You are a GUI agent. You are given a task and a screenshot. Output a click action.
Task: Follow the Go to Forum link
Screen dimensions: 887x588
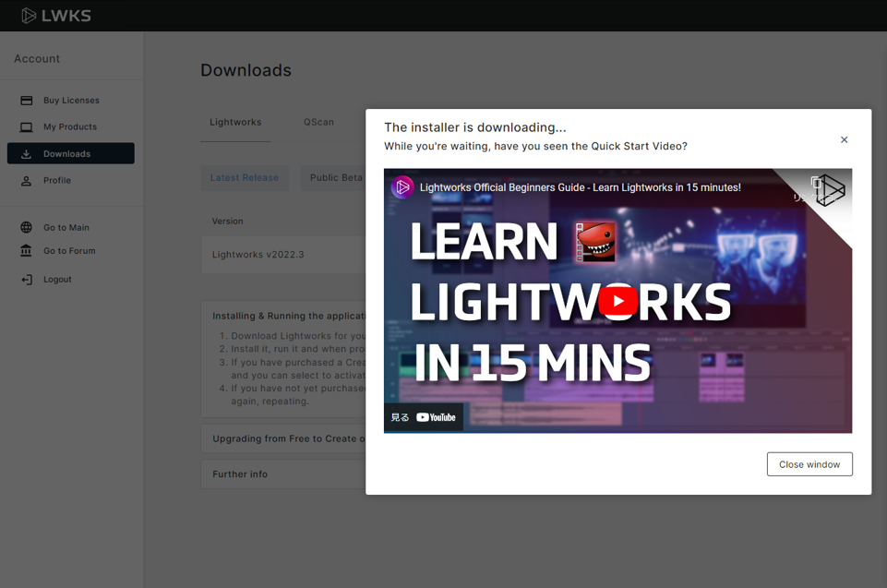click(x=71, y=250)
